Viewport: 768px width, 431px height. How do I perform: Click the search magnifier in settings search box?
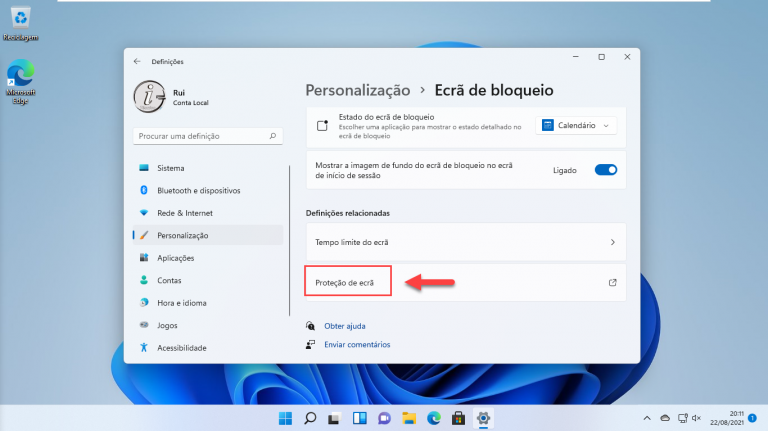273,136
